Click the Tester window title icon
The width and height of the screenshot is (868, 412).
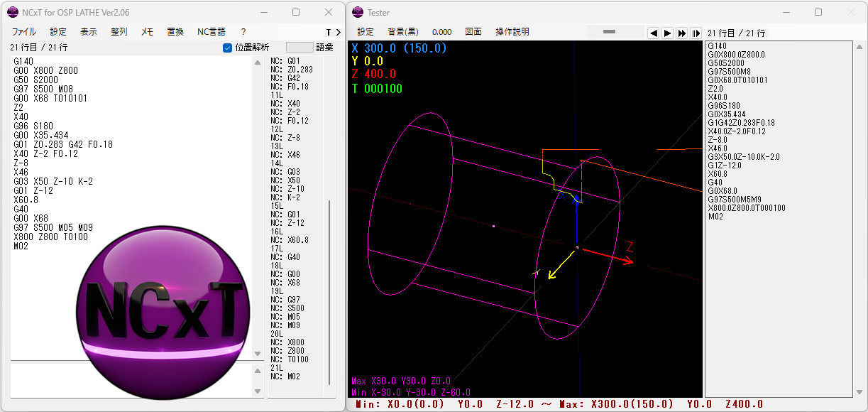tap(357, 12)
